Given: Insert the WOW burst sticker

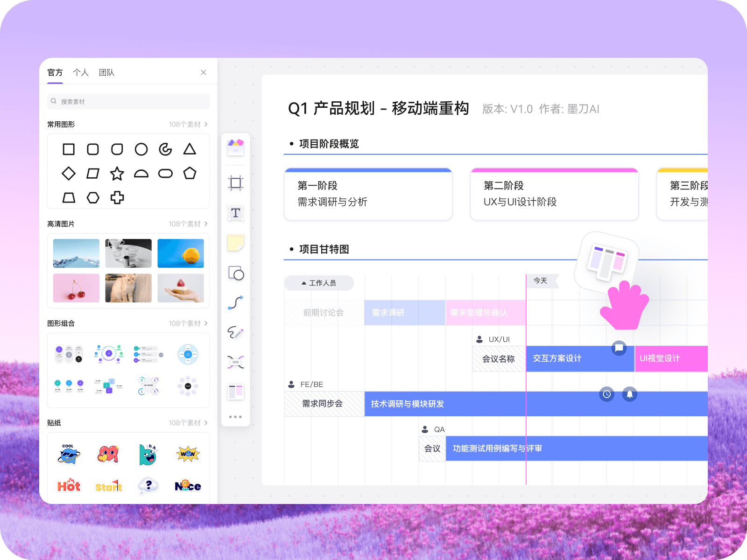Looking at the screenshot, I should click(188, 454).
